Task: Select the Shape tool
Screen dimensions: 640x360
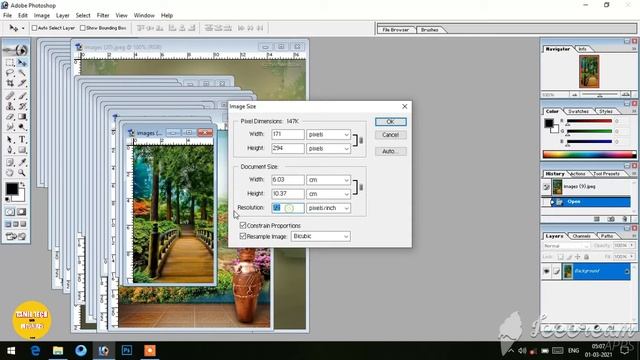Action: (22, 150)
